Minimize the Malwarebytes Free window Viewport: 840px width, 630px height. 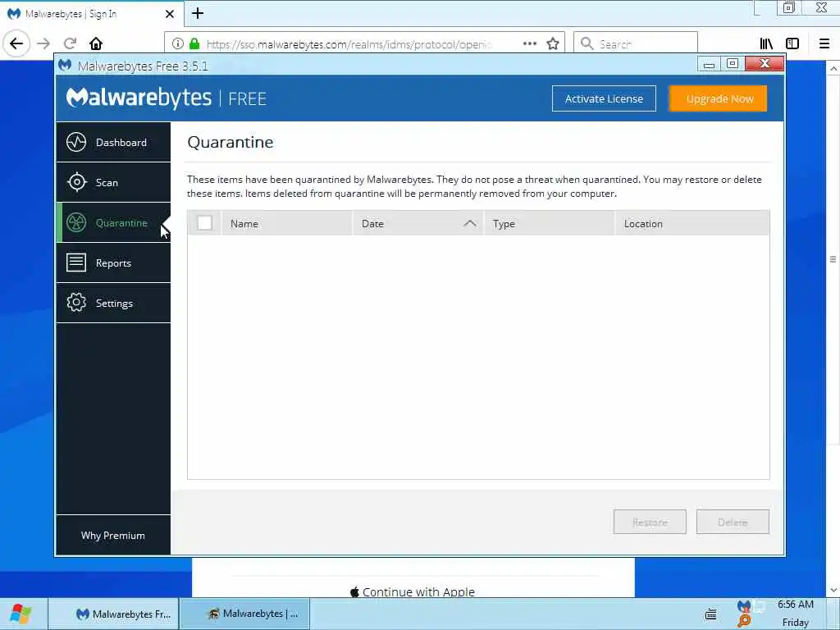(x=709, y=64)
